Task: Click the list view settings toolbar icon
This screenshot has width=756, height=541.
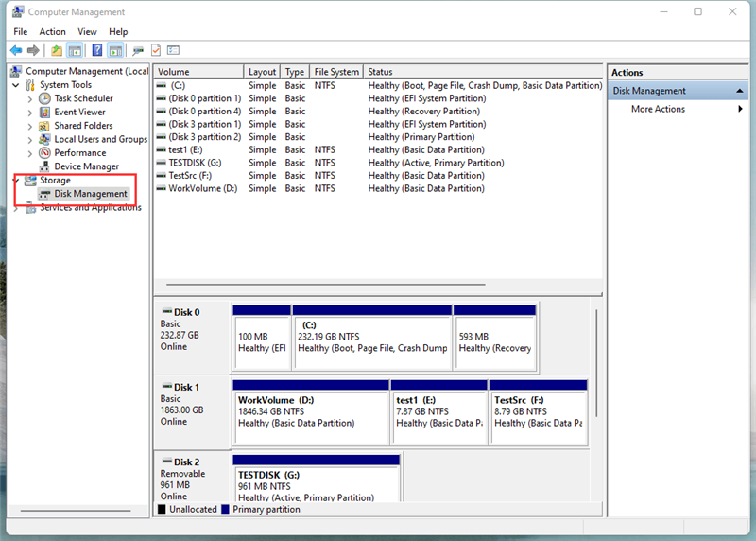Action: click(x=173, y=50)
